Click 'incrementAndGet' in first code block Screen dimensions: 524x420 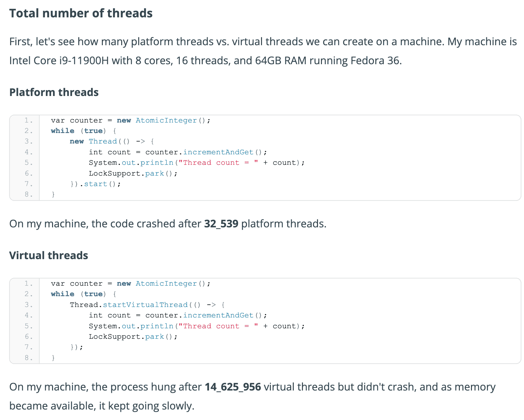218,152
